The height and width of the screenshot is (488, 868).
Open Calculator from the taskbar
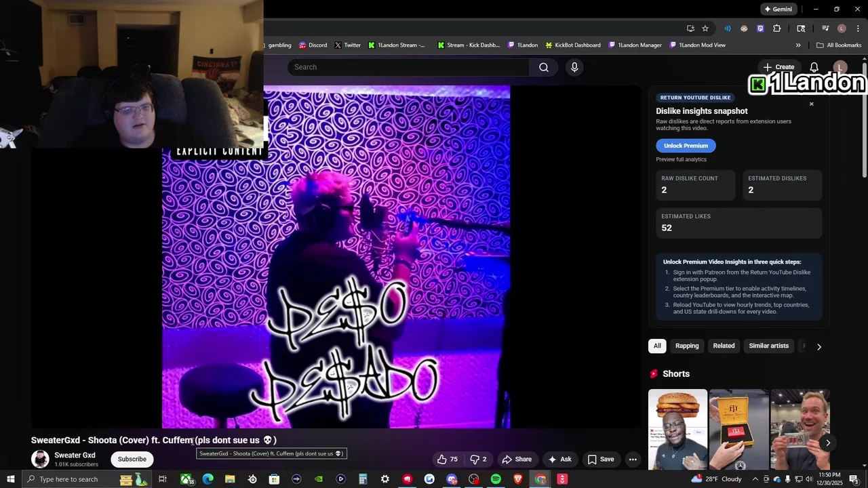(x=363, y=479)
